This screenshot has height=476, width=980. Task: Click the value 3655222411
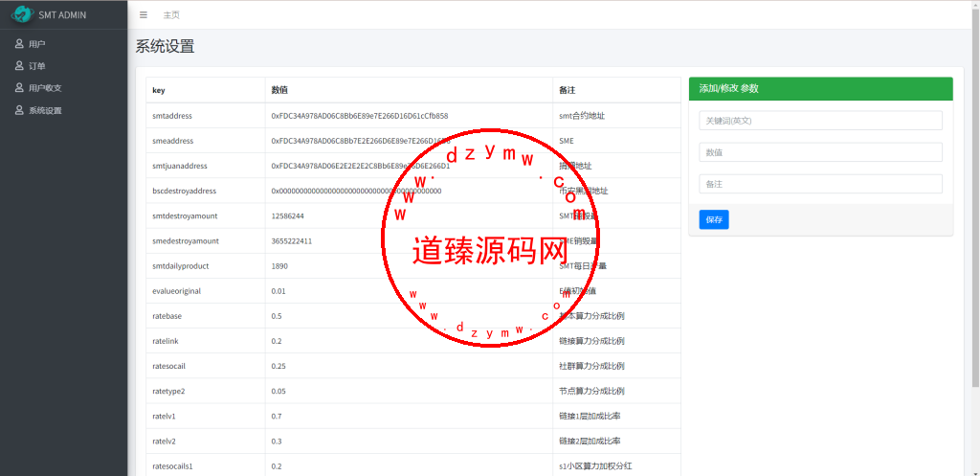tap(291, 240)
